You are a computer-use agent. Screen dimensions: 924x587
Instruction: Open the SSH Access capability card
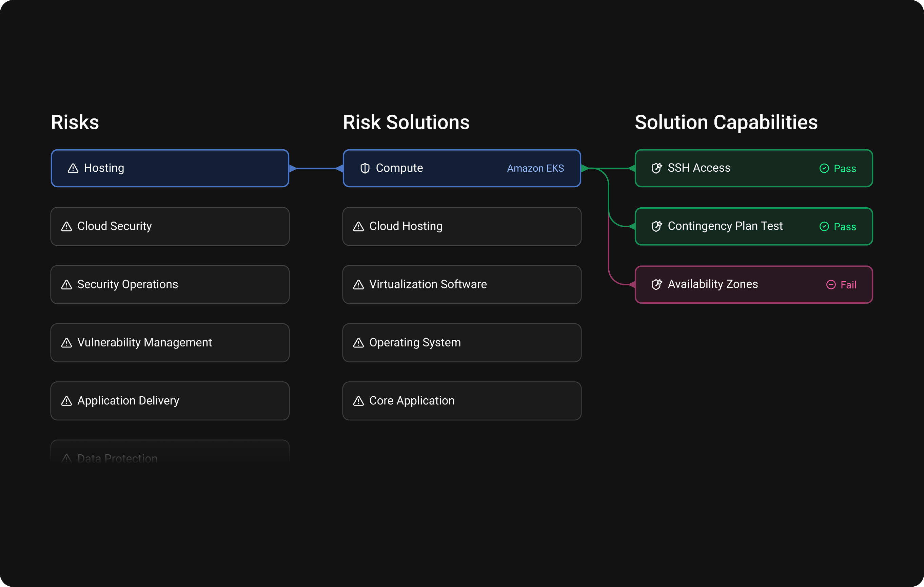[x=754, y=168]
